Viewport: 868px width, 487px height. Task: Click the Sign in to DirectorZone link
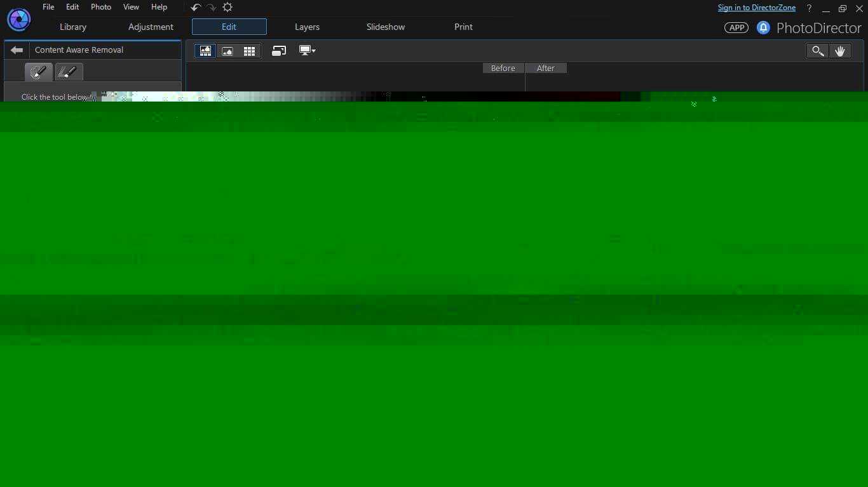tap(756, 8)
